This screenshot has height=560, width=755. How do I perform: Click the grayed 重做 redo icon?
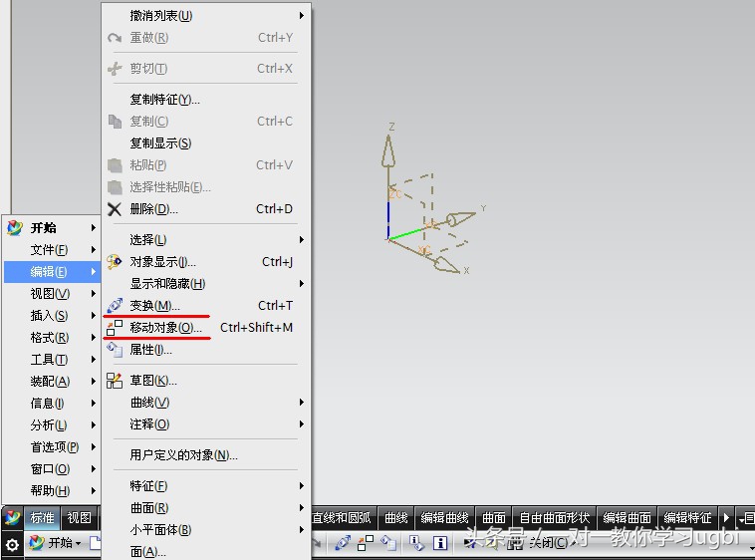[x=115, y=38]
